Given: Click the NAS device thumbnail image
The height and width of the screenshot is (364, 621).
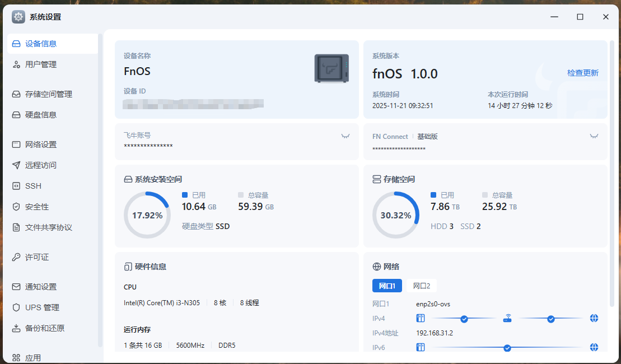Looking at the screenshot, I should [x=331, y=68].
